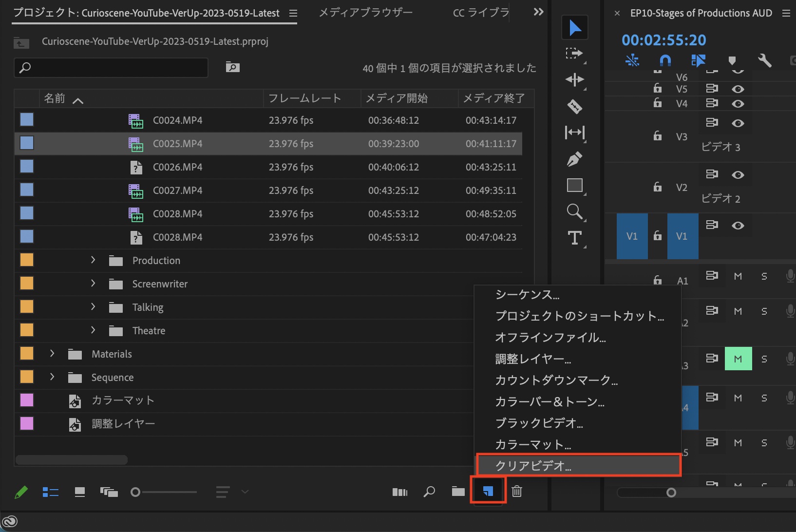Click the thumbnail size zoom slider
This screenshot has width=796, height=532.
[x=136, y=492]
